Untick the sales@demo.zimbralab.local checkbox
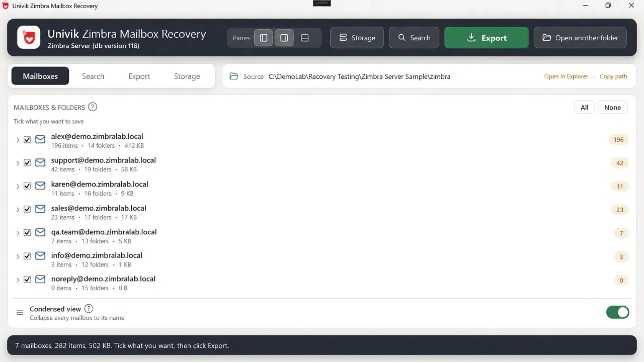 click(x=27, y=209)
